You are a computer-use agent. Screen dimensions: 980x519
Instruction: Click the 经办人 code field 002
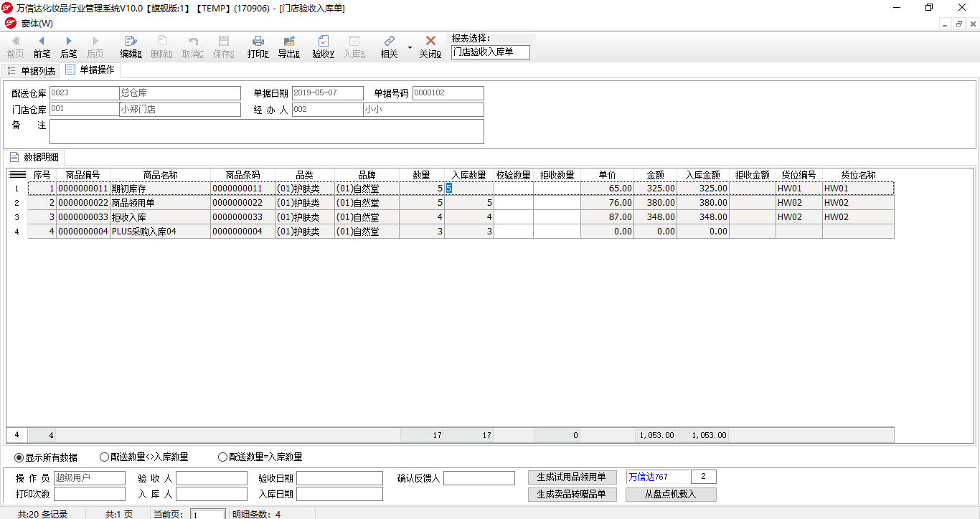(326, 110)
